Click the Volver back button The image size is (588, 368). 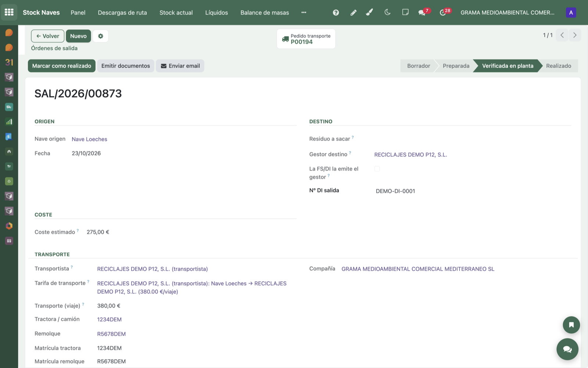click(x=48, y=36)
